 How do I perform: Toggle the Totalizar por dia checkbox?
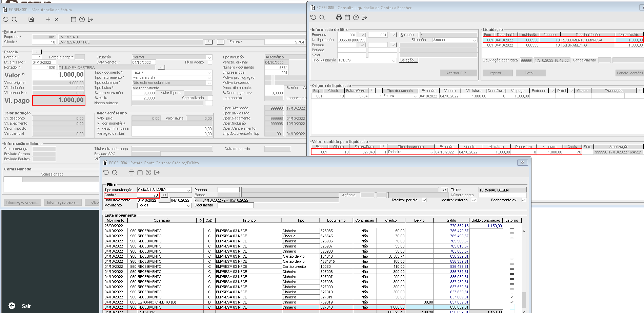(x=424, y=200)
